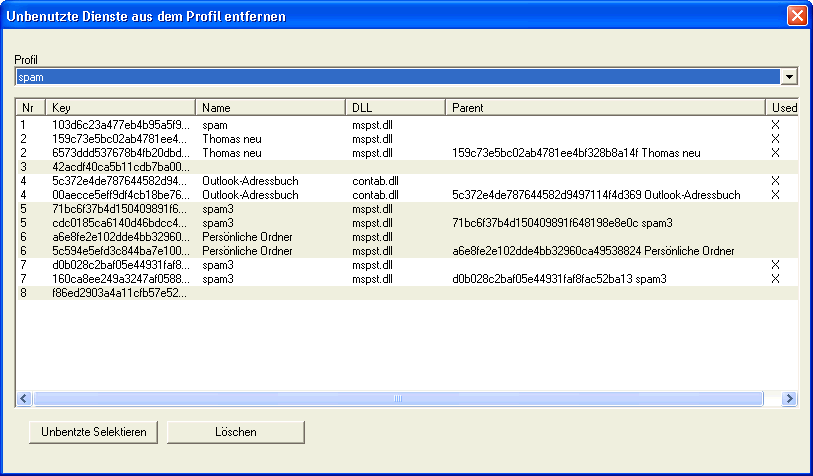
Task: Sort by the Name column header
Action: pyautogui.click(x=270, y=107)
